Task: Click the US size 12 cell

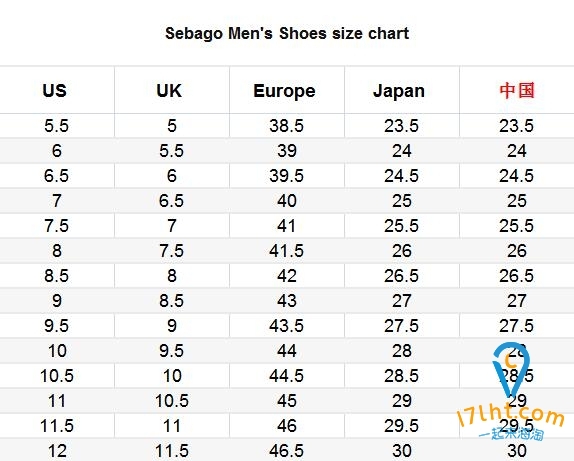Action: [57, 451]
